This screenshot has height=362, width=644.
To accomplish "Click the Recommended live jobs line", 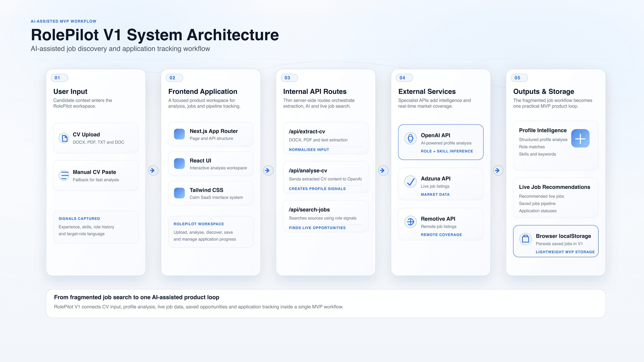I will [541, 196].
